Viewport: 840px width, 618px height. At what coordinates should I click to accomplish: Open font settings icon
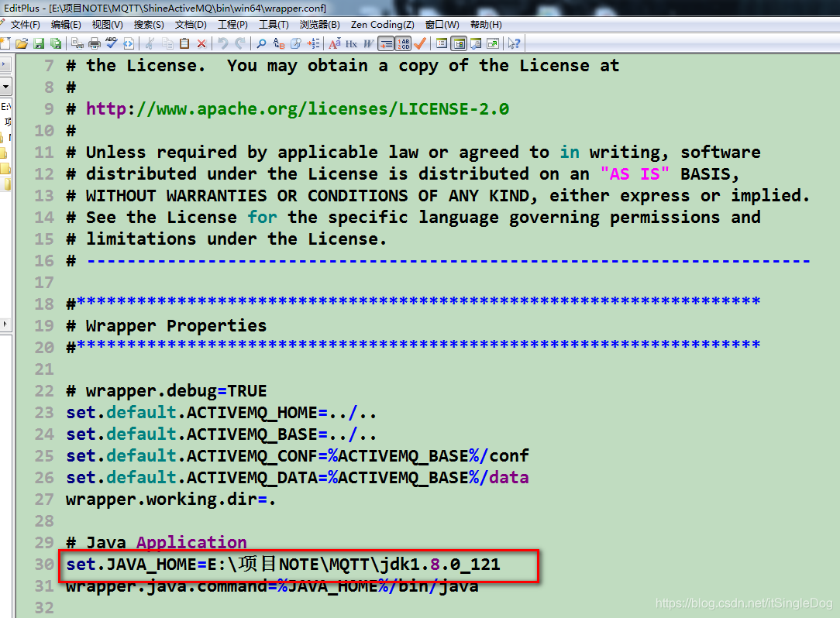tap(335, 43)
